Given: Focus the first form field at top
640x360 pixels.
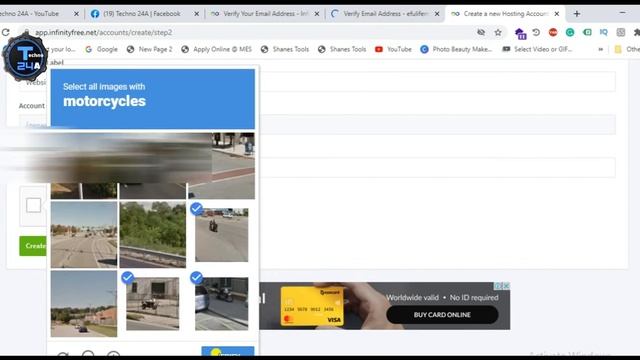Looking at the screenshot, I should pyautogui.click(x=438, y=82).
